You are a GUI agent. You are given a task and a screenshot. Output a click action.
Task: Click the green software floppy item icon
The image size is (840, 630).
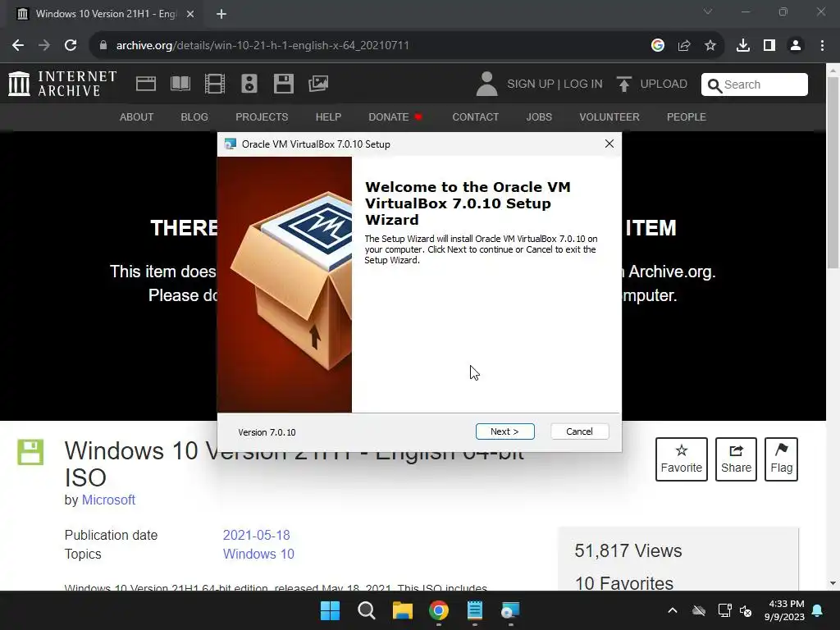click(30, 452)
